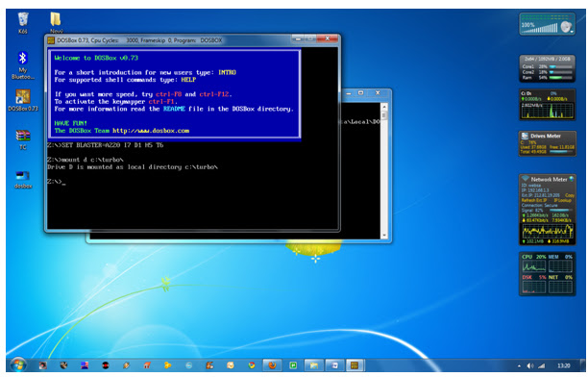Minimize the DOSBox 0.73 window
This screenshot has width=588, height=377.
point(298,38)
